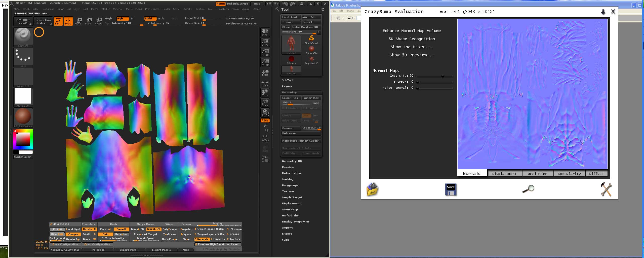
Task: Click the Scroll canvas icon
Action: tap(265, 32)
